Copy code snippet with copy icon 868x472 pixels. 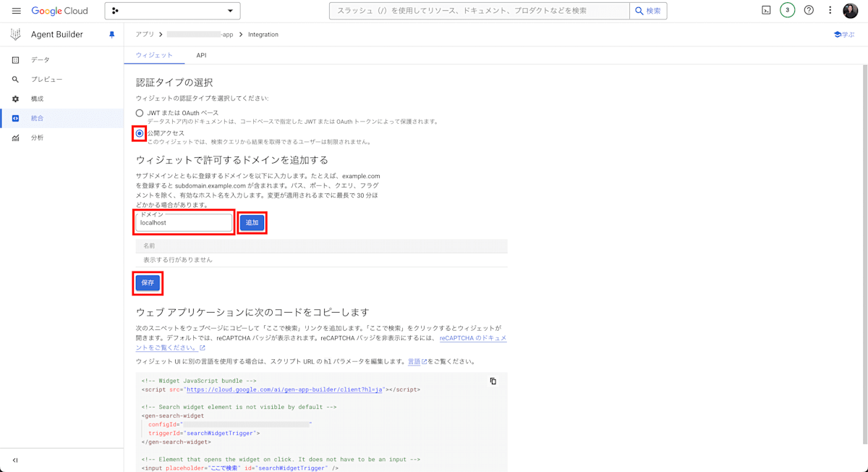point(493,381)
